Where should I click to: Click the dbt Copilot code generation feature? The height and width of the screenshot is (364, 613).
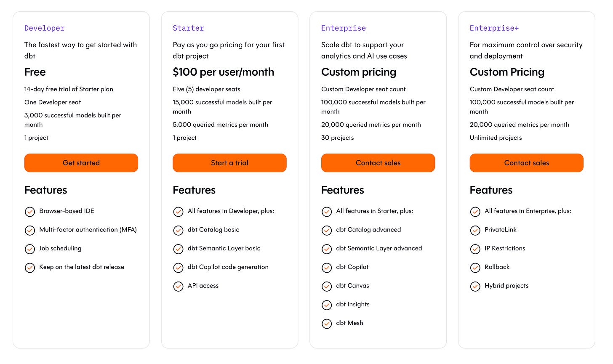[228, 267]
